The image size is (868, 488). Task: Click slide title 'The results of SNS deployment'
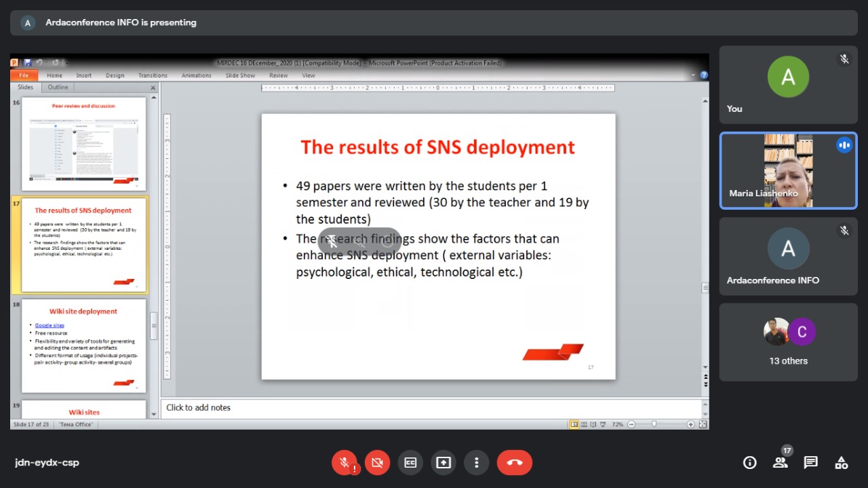click(x=438, y=147)
